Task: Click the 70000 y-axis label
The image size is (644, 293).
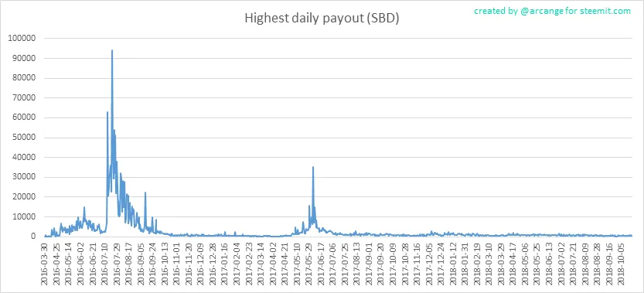Action: (x=25, y=98)
